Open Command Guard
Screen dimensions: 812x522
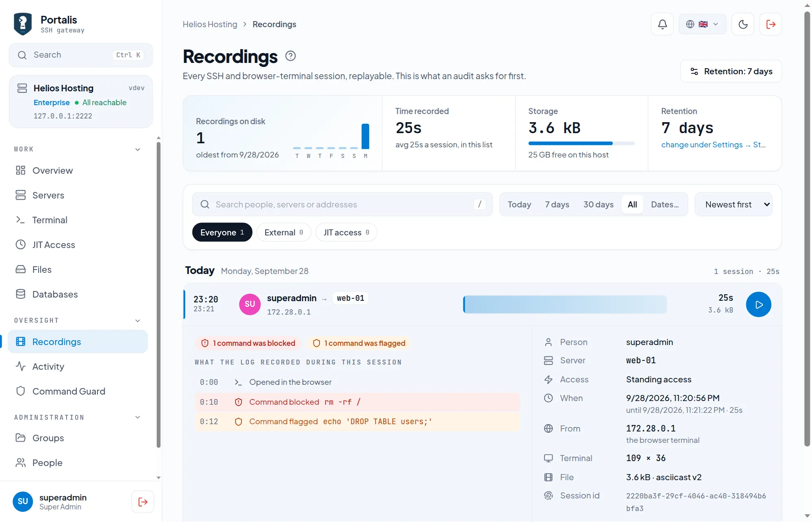78,391
